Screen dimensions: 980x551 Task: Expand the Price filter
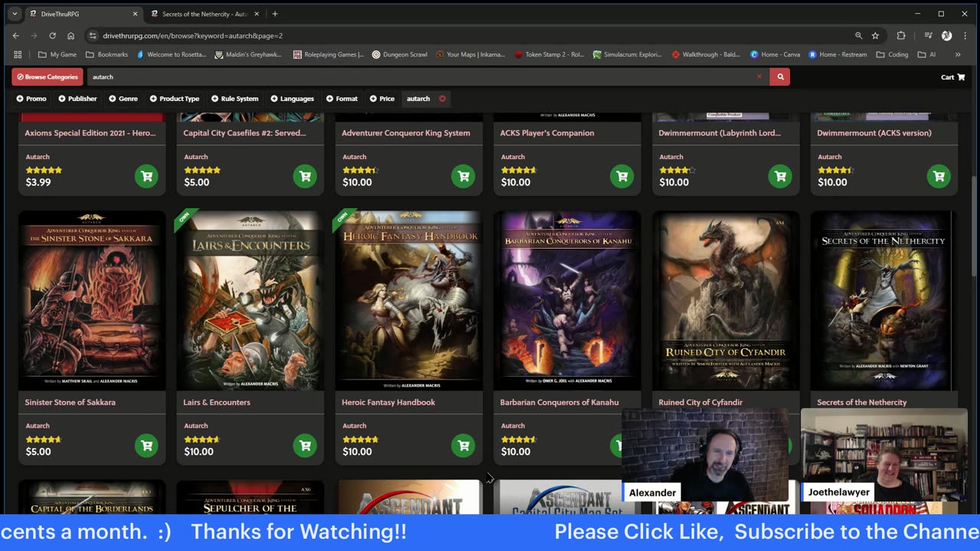(382, 99)
